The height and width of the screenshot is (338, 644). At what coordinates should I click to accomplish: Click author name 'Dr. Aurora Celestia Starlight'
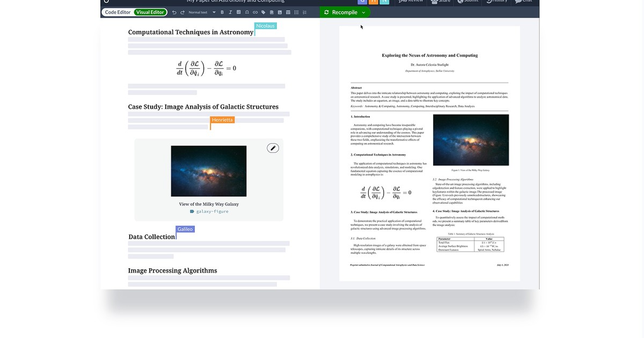pos(429,65)
